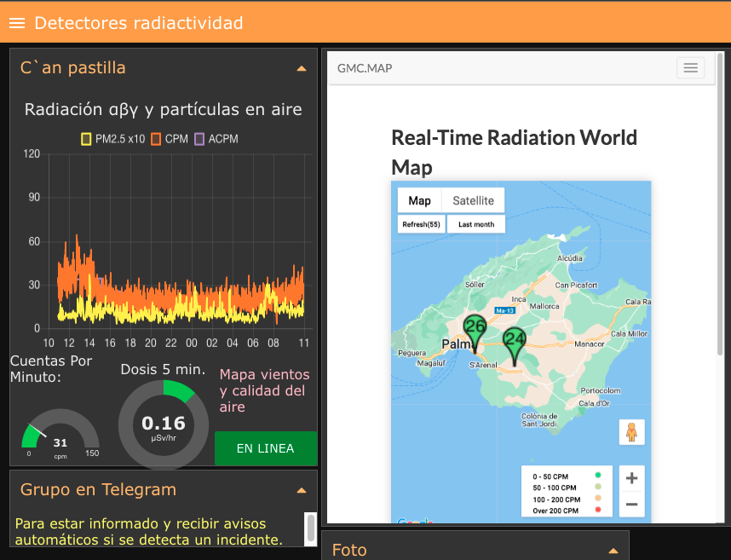Click the Inca label on map
Image resolution: width=731 pixels, height=560 pixels.
pyautogui.click(x=518, y=299)
